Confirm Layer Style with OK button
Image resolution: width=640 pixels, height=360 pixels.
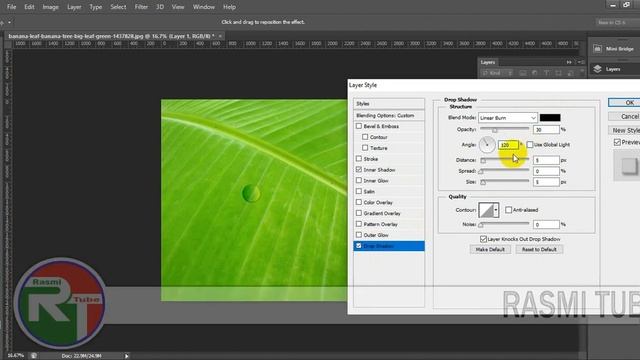624,102
